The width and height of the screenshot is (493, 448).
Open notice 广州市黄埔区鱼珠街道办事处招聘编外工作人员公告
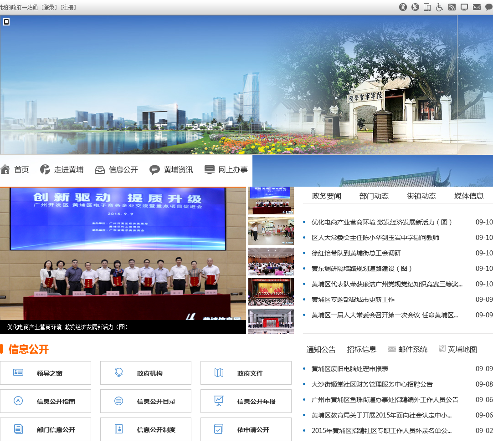coord(385,400)
